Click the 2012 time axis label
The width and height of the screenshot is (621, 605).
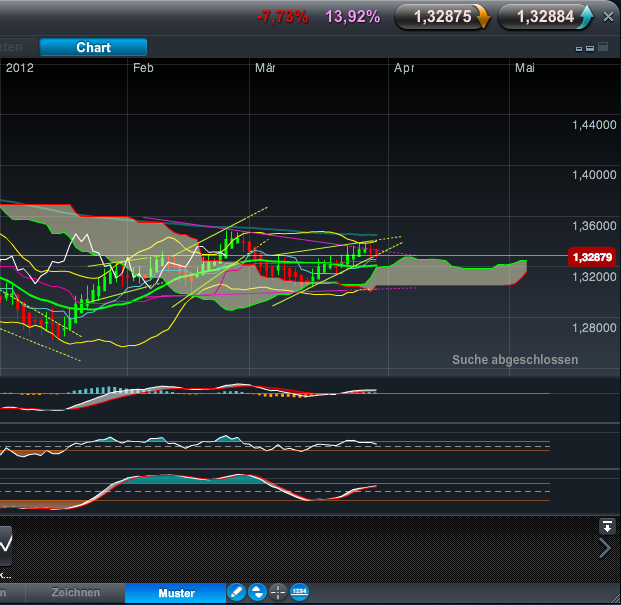coord(20,68)
